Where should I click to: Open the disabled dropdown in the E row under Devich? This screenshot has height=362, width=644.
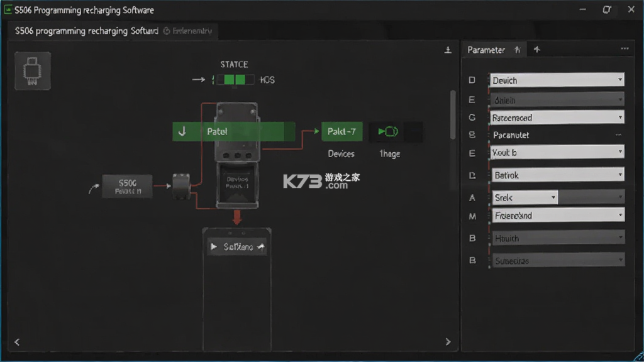pyautogui.click(x=557, y=100)
